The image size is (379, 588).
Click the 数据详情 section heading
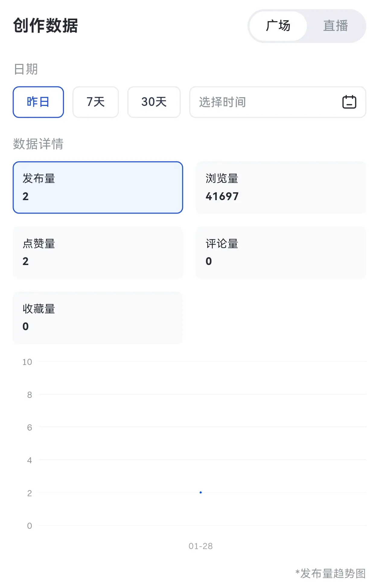38,144
